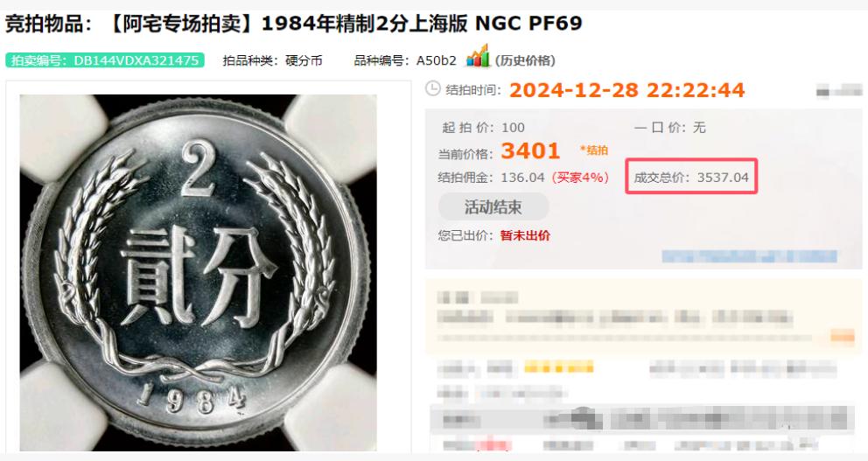The width and height of the screenshot is (868, 461).
Task: Click the 一口价 无 field
Action: point(670,128)
